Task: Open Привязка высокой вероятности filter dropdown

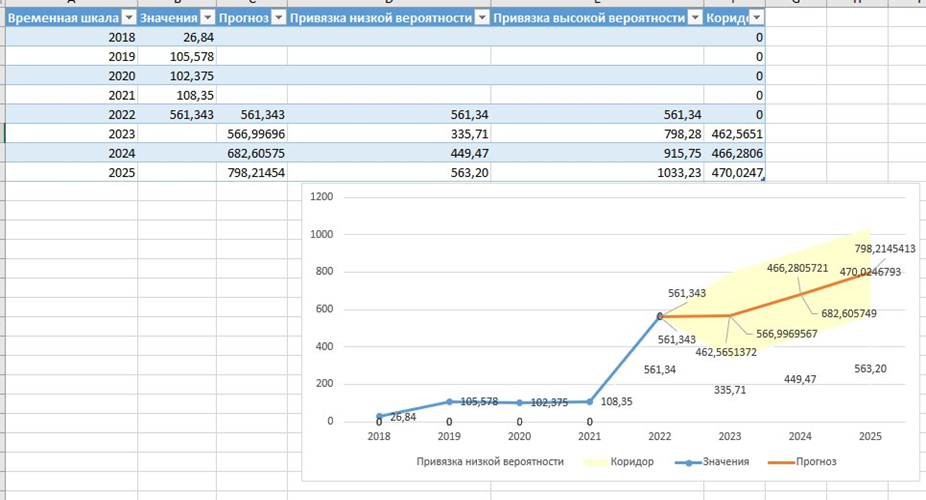Action: coord(694,19)
